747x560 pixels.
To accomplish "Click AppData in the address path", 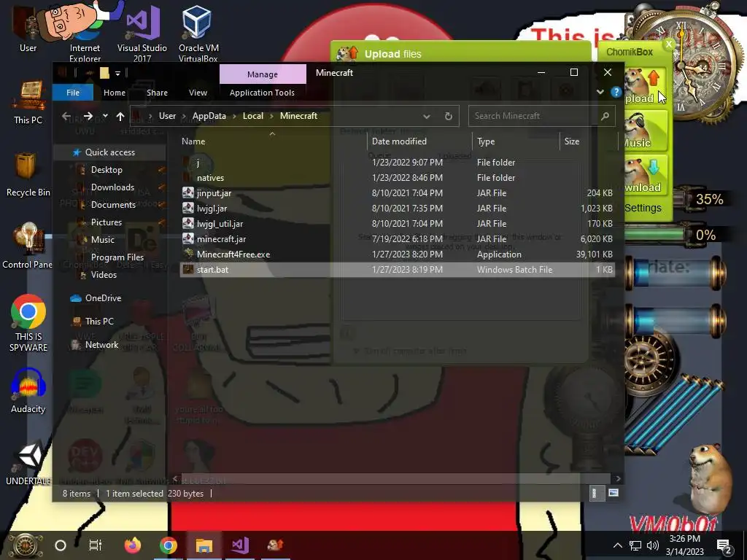I will (209, 116).
